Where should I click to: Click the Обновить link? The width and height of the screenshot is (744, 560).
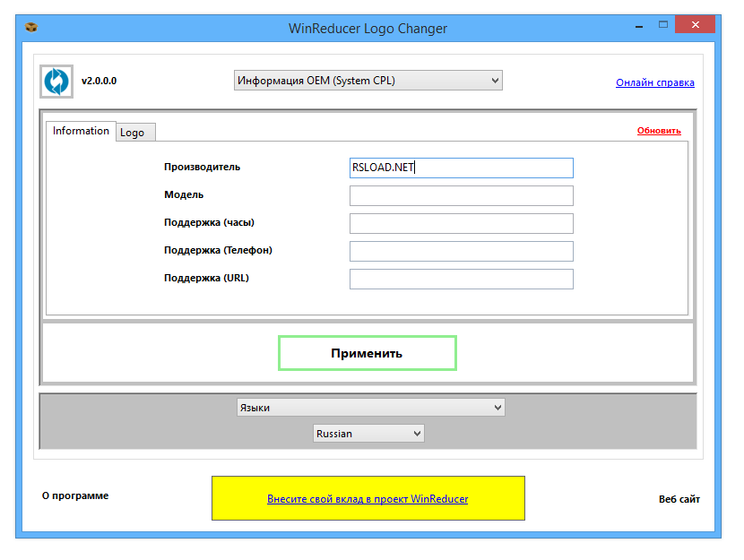[659, 130]
